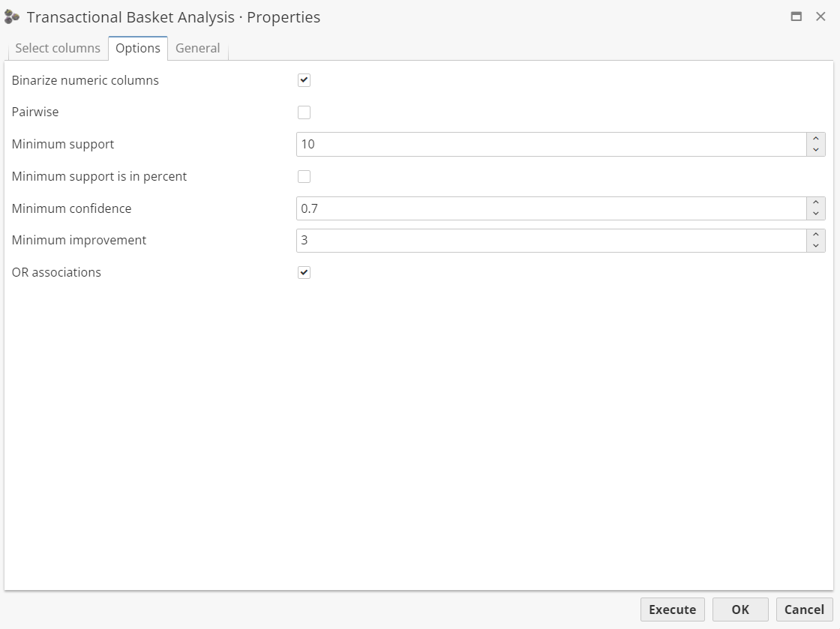Screen dimensions: 840x629
Task: Click the Transactional Basket Analysis title icon
Action: pos(12,16)
